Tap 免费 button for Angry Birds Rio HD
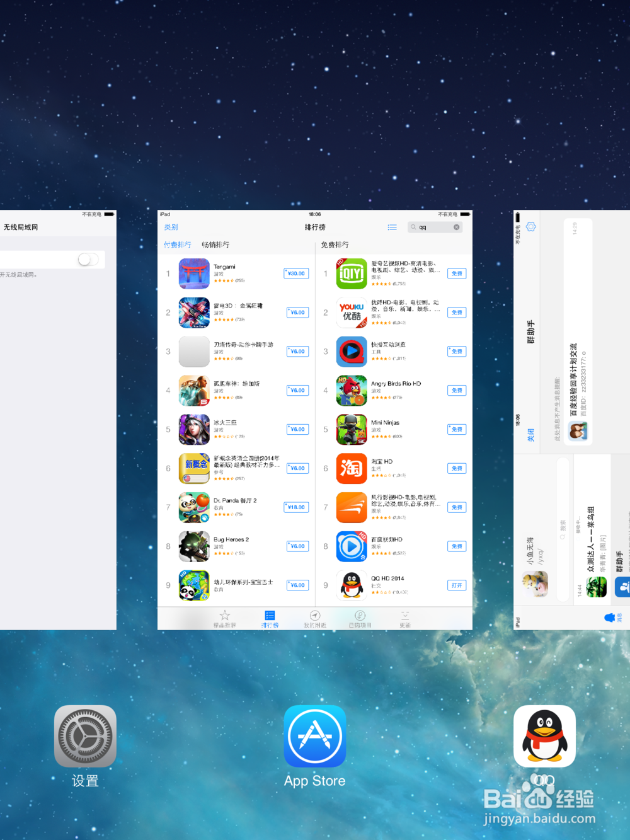Screen dimensions: 630x840 pos(457,391)
